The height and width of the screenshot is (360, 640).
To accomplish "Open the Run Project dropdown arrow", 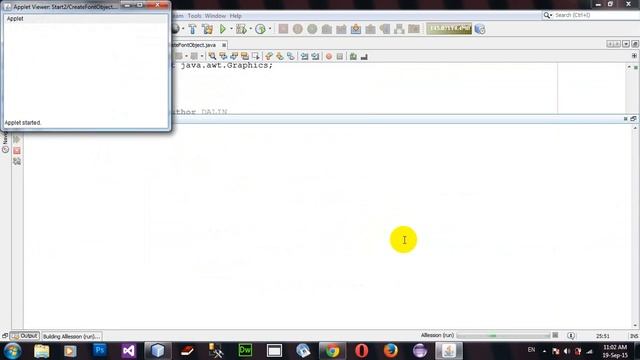I will (231, 29).
